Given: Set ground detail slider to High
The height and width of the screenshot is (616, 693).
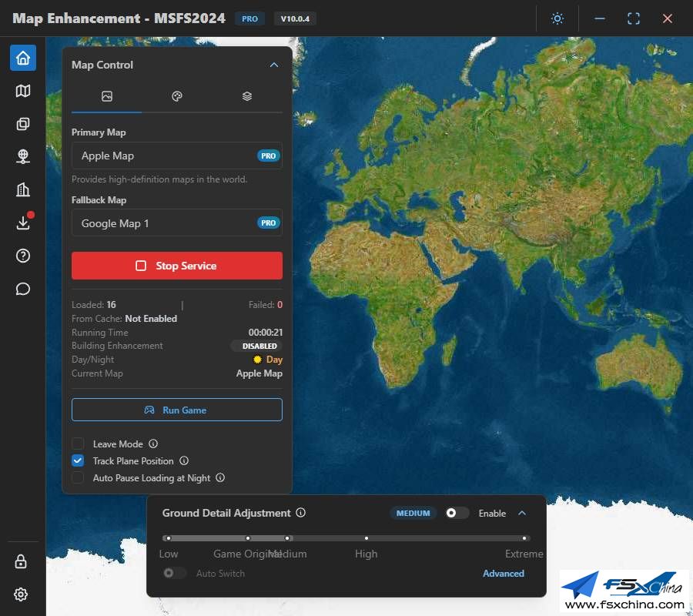Looking at the screenshot, I should [x=367, y=538].
